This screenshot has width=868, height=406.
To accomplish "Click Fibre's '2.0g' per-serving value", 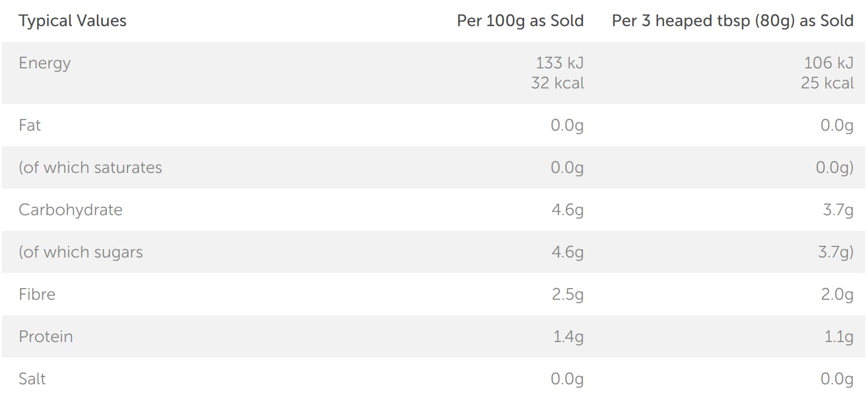I will coord(837,294).
